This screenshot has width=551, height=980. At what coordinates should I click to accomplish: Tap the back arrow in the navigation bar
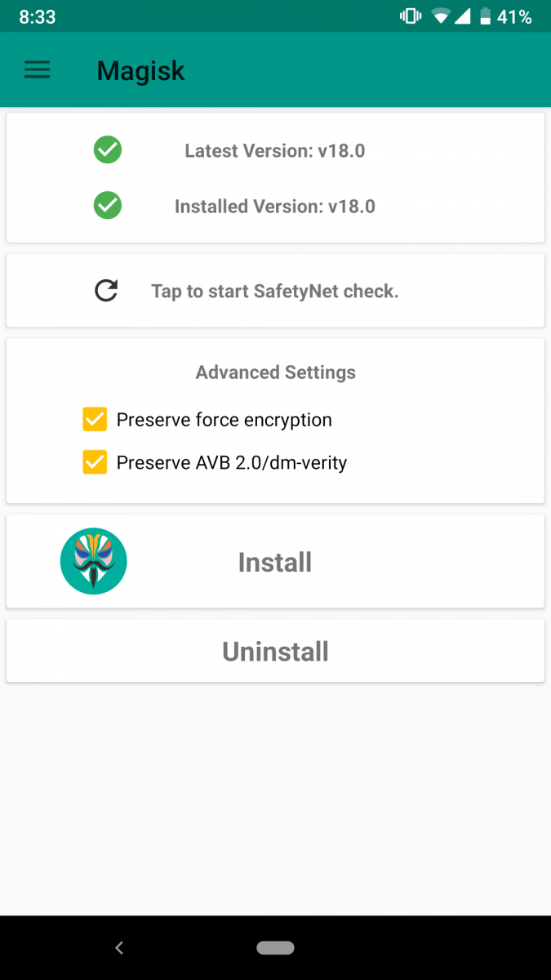click(119, 947)
